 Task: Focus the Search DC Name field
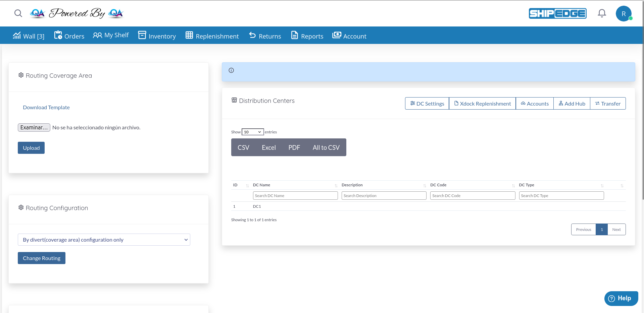295,196
